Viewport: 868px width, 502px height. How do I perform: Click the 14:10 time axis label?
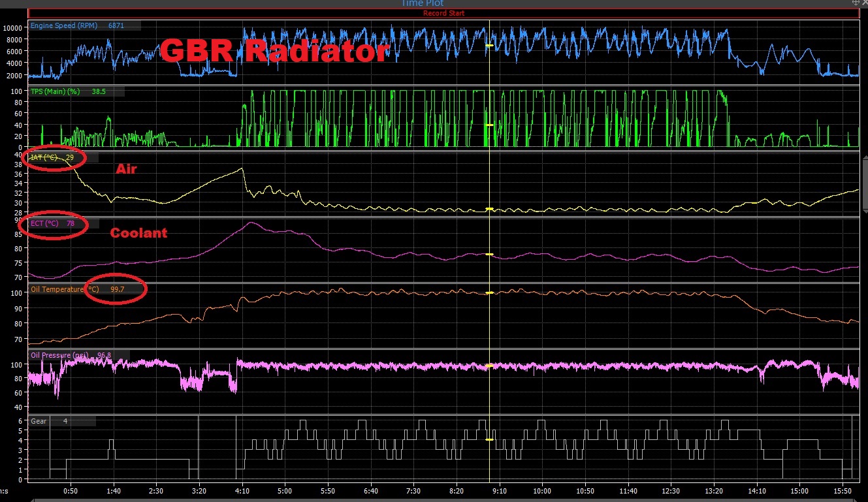click(756, 490)
